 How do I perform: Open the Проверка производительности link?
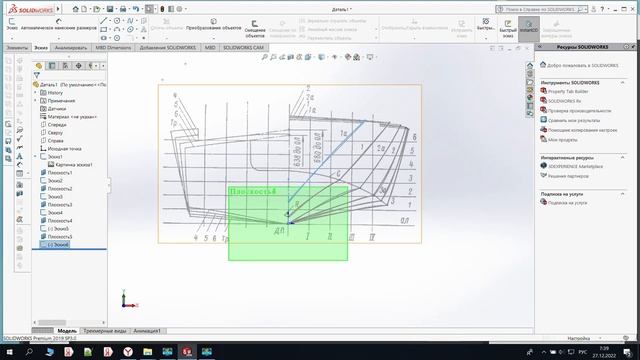tap(579, 111)
